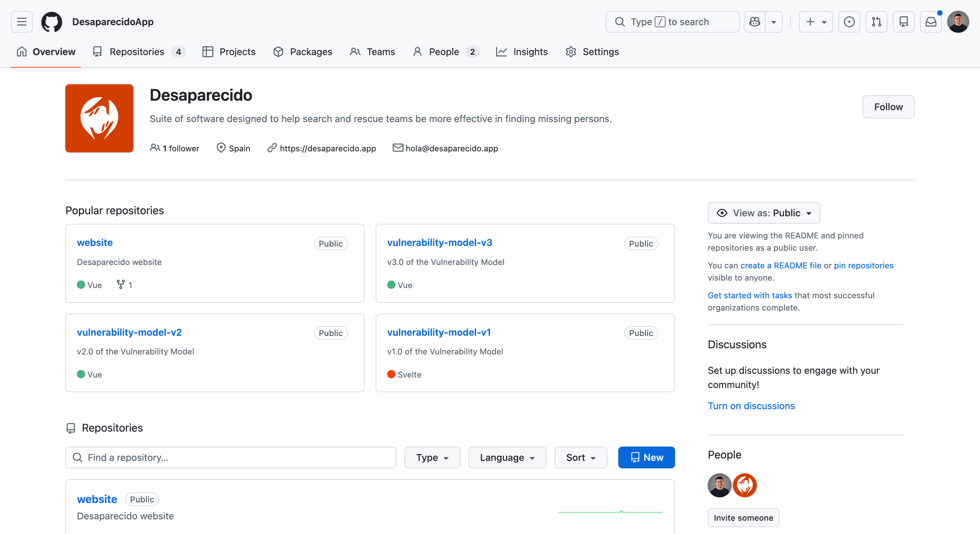Open the 1 follower link
This screenshot has height=534, width=980.
[175, 148]
